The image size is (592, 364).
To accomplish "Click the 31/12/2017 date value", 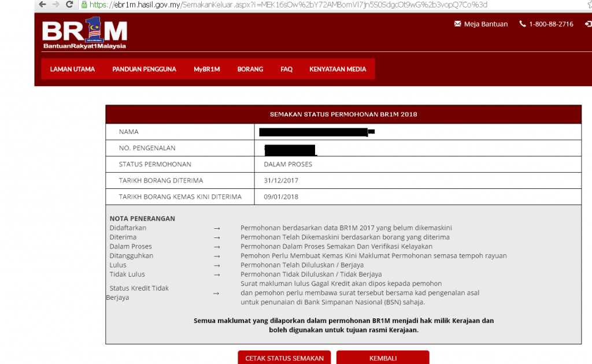I will [x=281, y=180].
